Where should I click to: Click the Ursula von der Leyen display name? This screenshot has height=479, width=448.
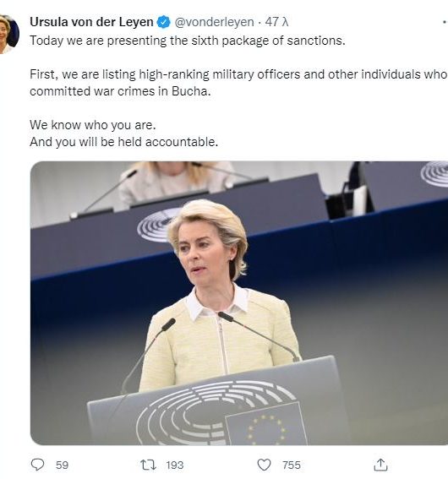coord(91,22)
